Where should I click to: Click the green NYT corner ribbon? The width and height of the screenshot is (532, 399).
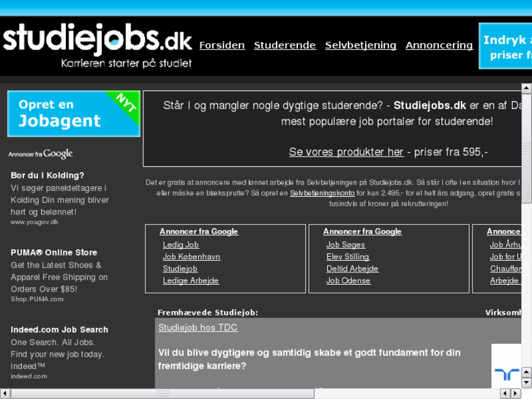pyautogui.click(x=127, y=103)
